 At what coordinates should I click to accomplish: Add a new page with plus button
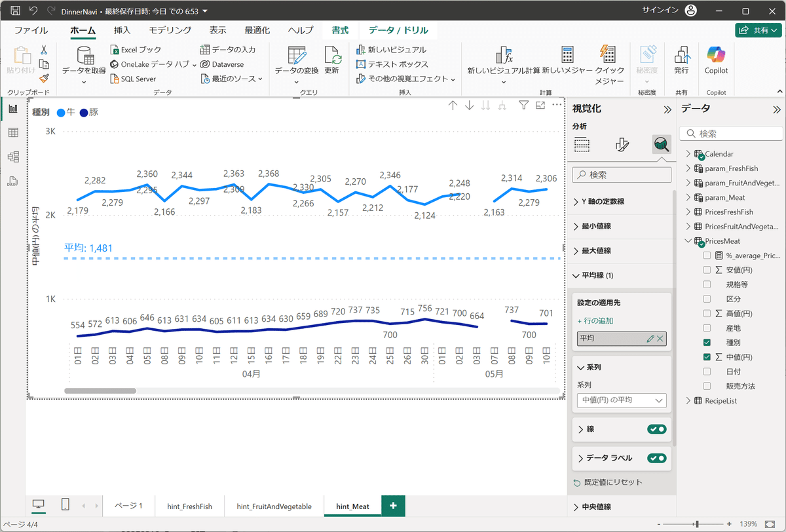point(393,506)
